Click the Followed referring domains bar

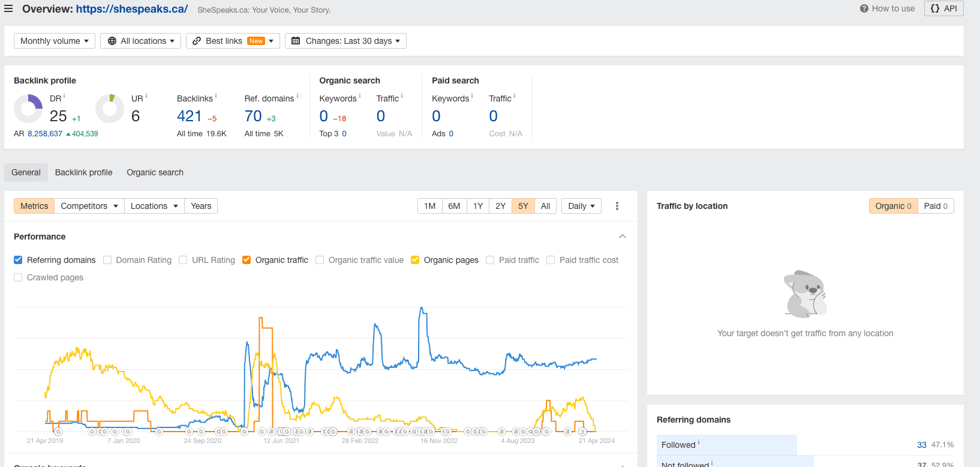[727, 445]
